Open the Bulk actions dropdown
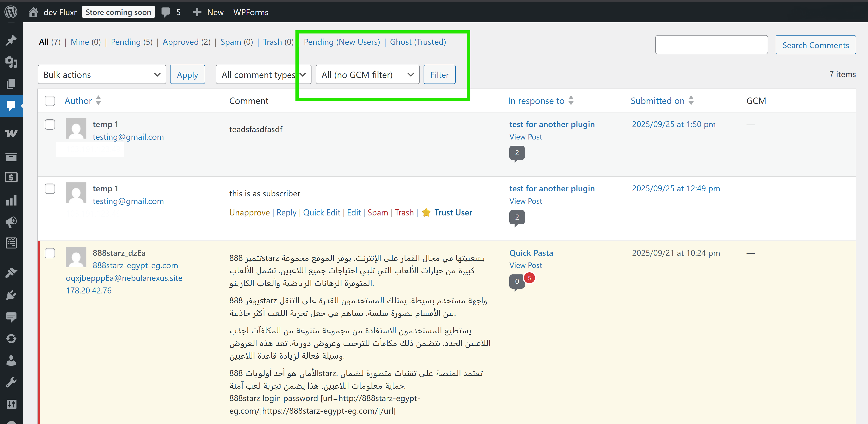The image size is (868, 424). (x=102, y=74)
